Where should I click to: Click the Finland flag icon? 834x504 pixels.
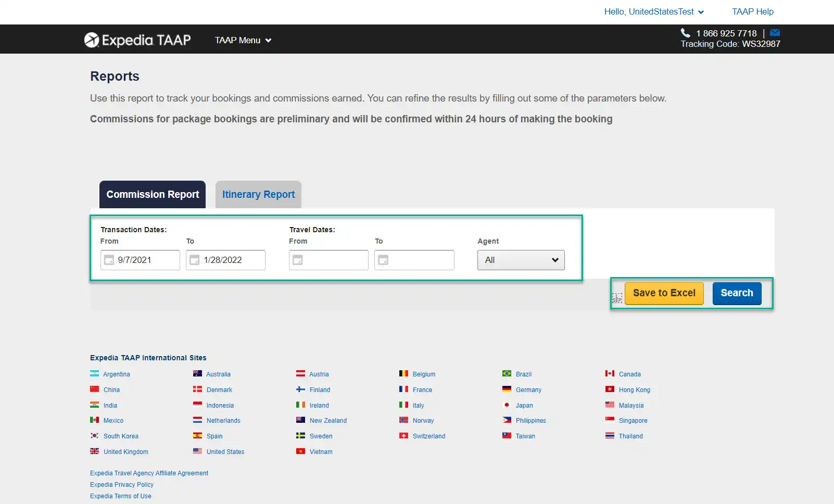click(x=300, y=389)
